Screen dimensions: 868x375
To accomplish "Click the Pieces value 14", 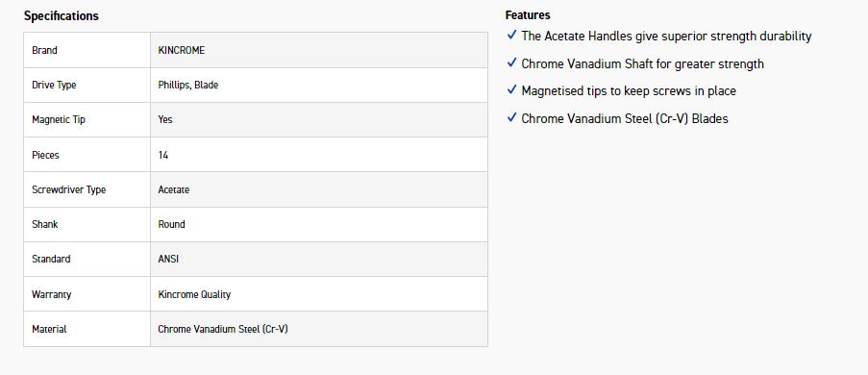I will [x=162, y=155].
